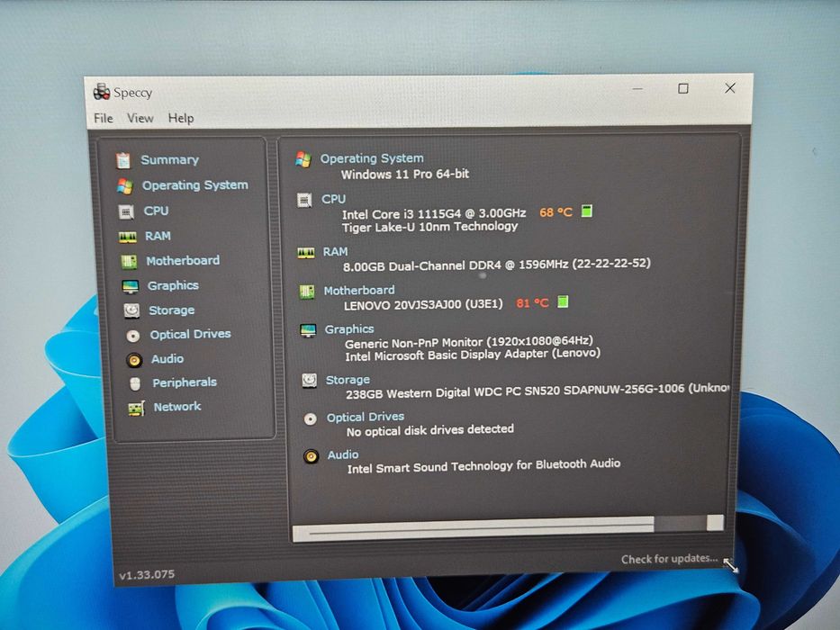840x630 pixels.
Task: Click 'Intel Microsoft Basic Display Adapter' text
Action: pos(447,355)
